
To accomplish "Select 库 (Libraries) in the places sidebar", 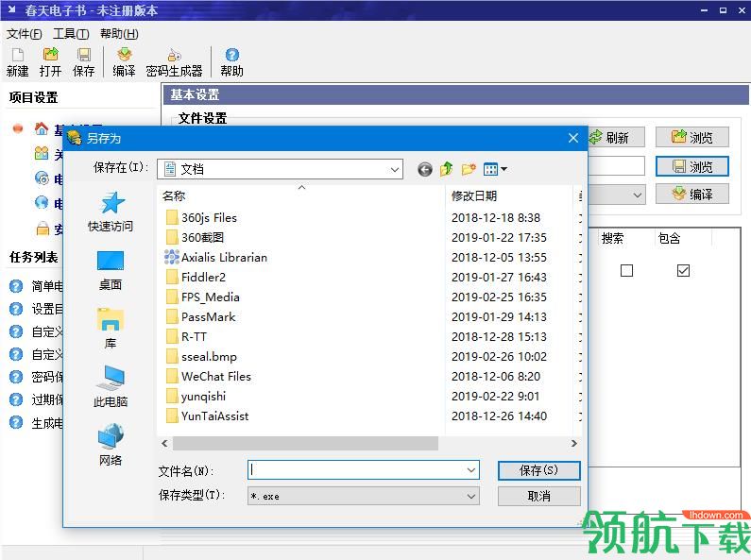I will click(x=111, y=329).
